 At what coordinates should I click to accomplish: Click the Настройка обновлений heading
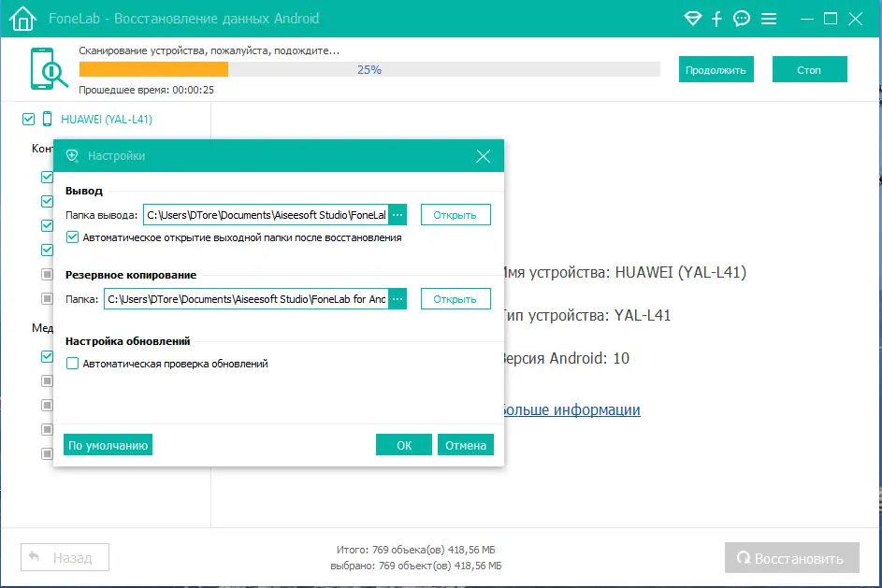click(128, 341)
